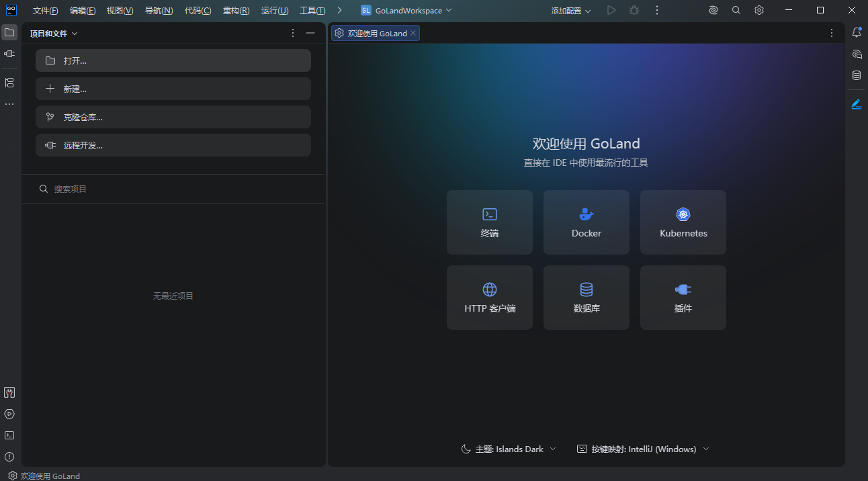Image resolution: width=868 pixels, height=481 pixels.
Task: Close the 欢迎使用 GoLand tab
Action: click(x=413, y=33)
